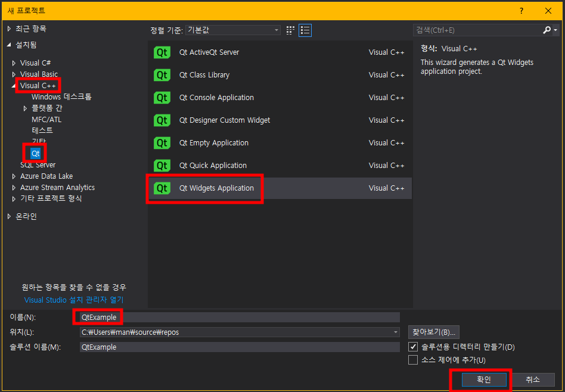Click the 찾아보기(B)... browse button
The image size is (565, 392).
(x=434, y=332)
